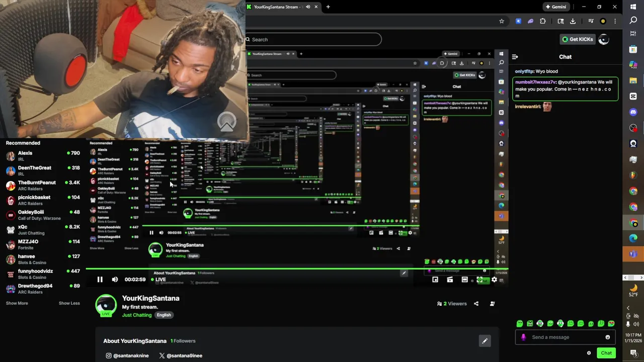Open Chrome three-dot menu
This screenshot has width=644, height=362.
pos(615,21)
